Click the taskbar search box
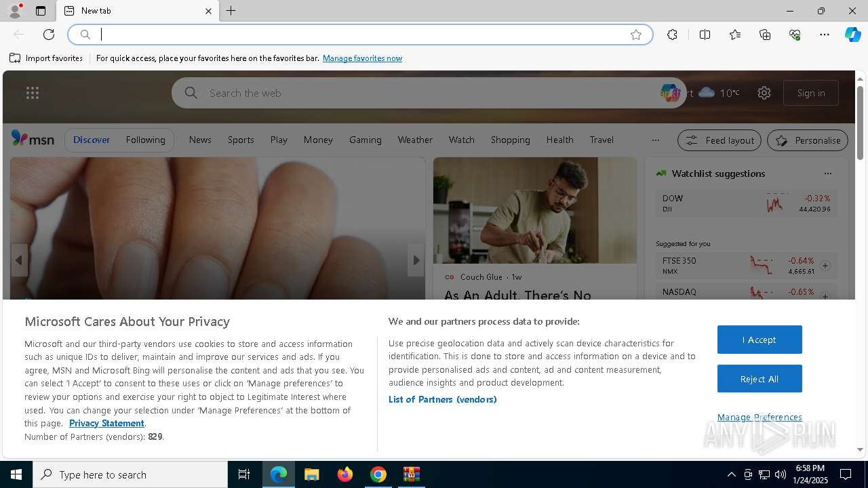 tap(130, 474)
